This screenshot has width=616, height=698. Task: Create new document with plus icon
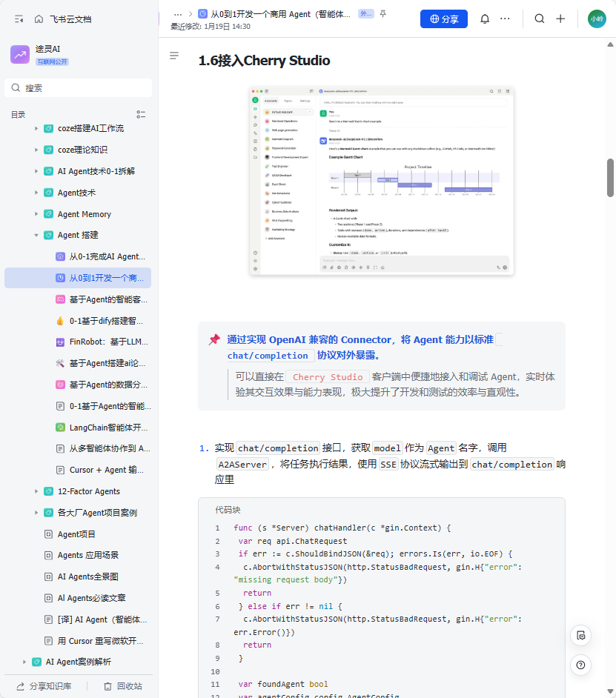(560, 19)
